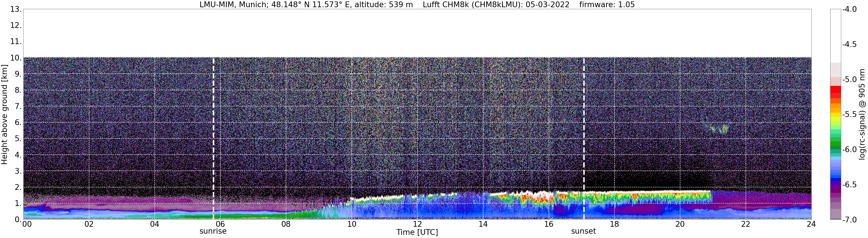Click the height axis tick label 10.
Image resolution: width=868 pixels, height=238 pixels.
pos(16,58)
